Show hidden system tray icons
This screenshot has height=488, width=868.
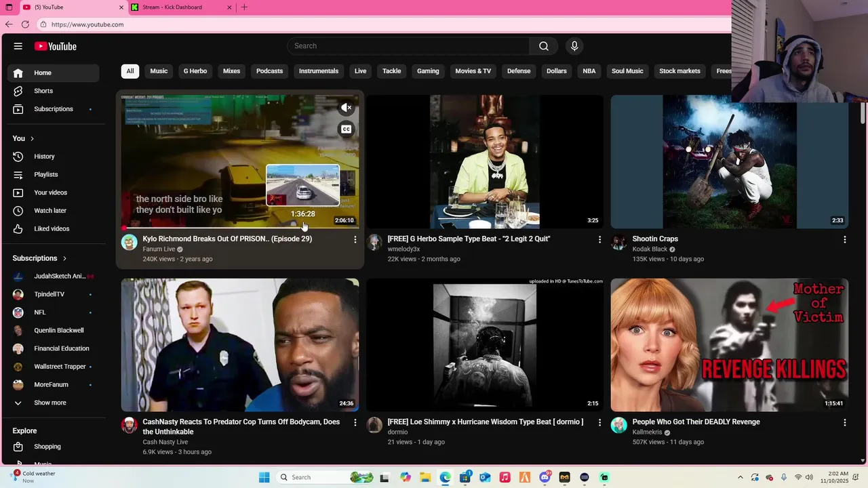(x=741, y=477)
